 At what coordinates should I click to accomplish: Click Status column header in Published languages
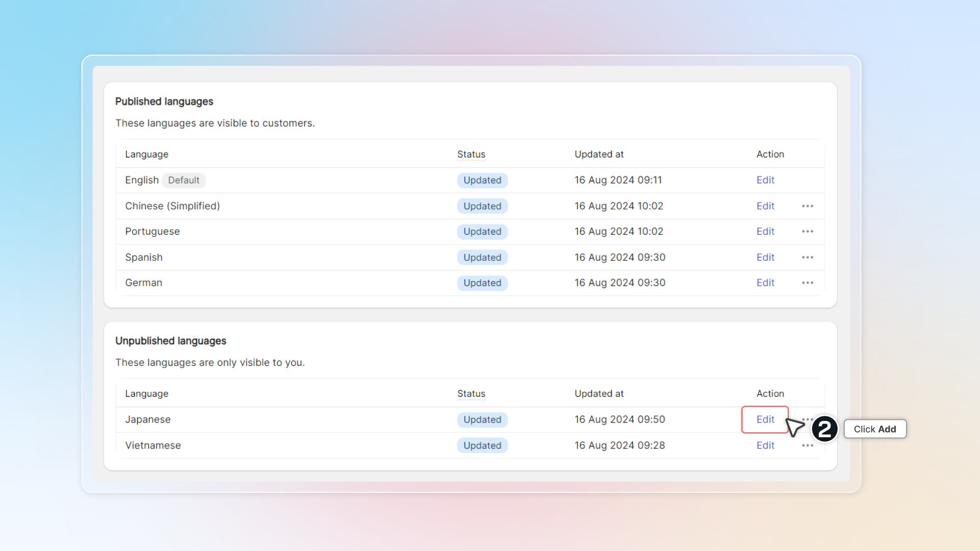[471, 154]
